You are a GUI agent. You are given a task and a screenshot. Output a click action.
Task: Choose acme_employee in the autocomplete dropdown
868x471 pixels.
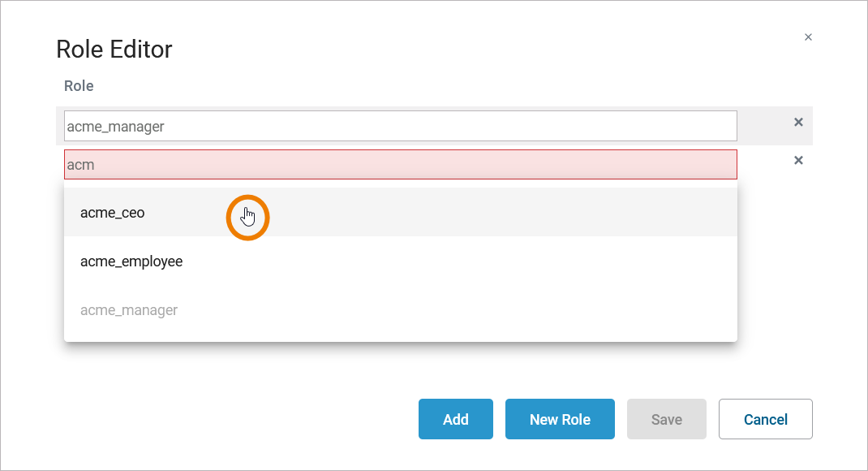click(131, 261)
